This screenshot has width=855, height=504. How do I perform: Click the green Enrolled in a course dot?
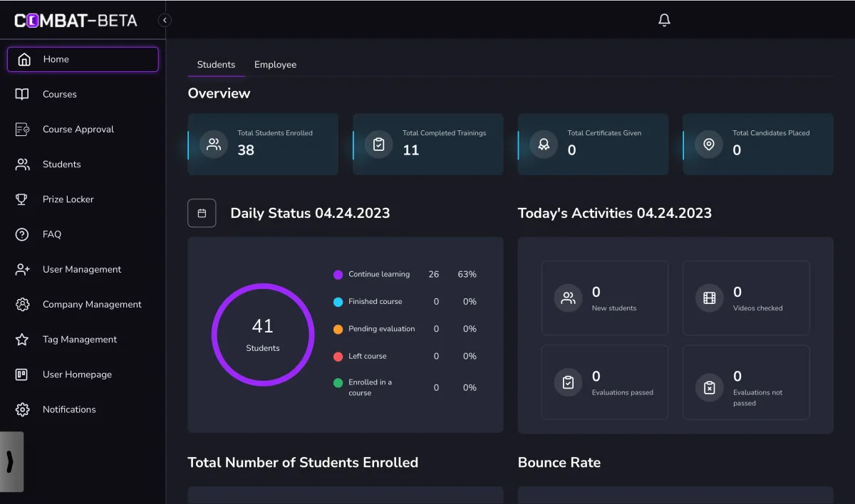pos(338,382)
